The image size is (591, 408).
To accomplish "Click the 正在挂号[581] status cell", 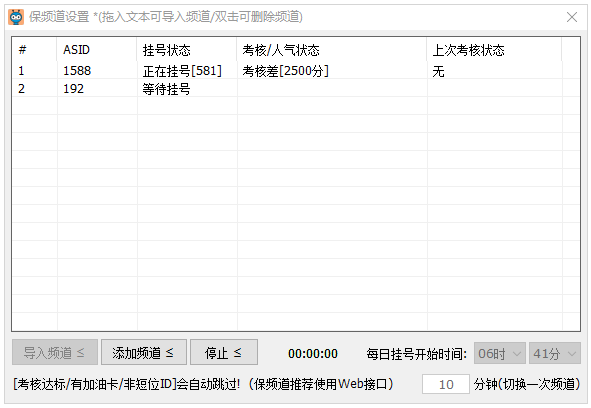I will 182,71.
